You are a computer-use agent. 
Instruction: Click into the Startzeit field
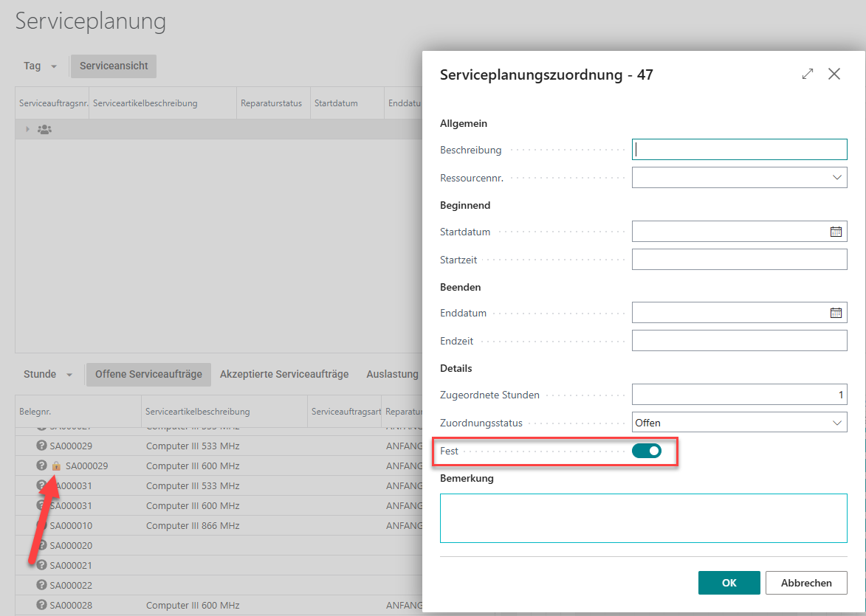(x=739, y=260)
